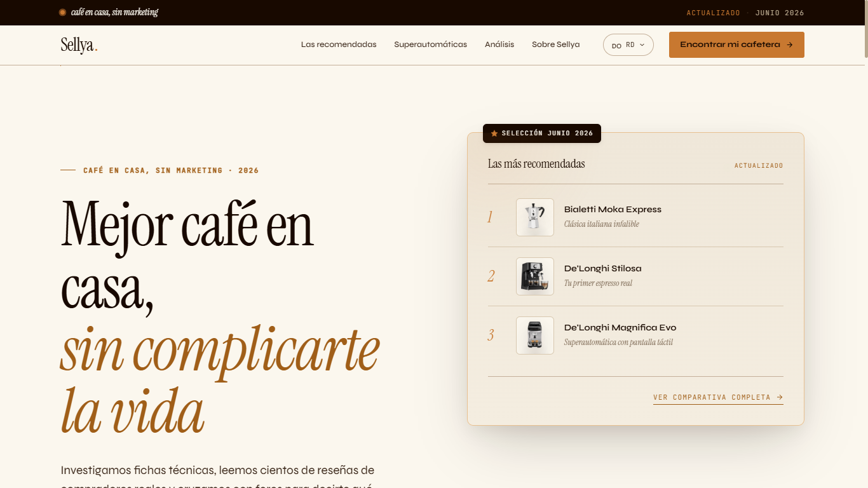This screenshot has height=488, width=868.
Task: Click 'ACTUALIZADO' text in top banner
Action: click(x=713, y=13)
